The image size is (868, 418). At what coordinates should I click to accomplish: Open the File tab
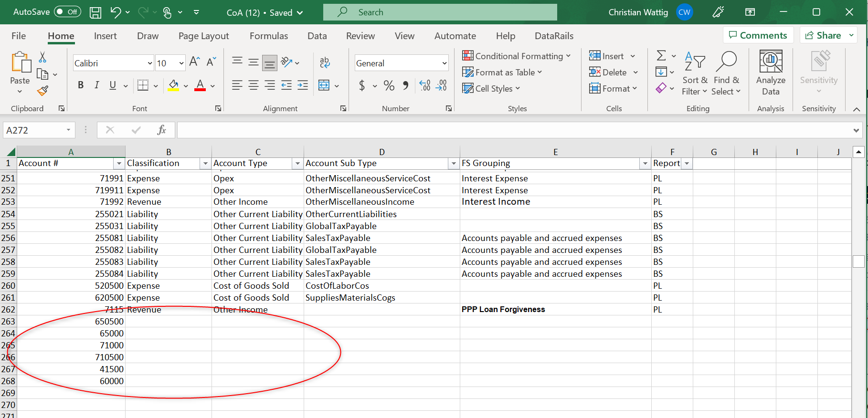[19, 36]
